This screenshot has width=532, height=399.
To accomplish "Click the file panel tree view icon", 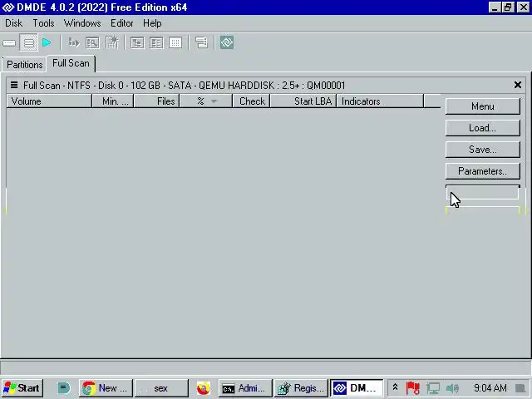I will pyautogui.click(x=137, y=42).
